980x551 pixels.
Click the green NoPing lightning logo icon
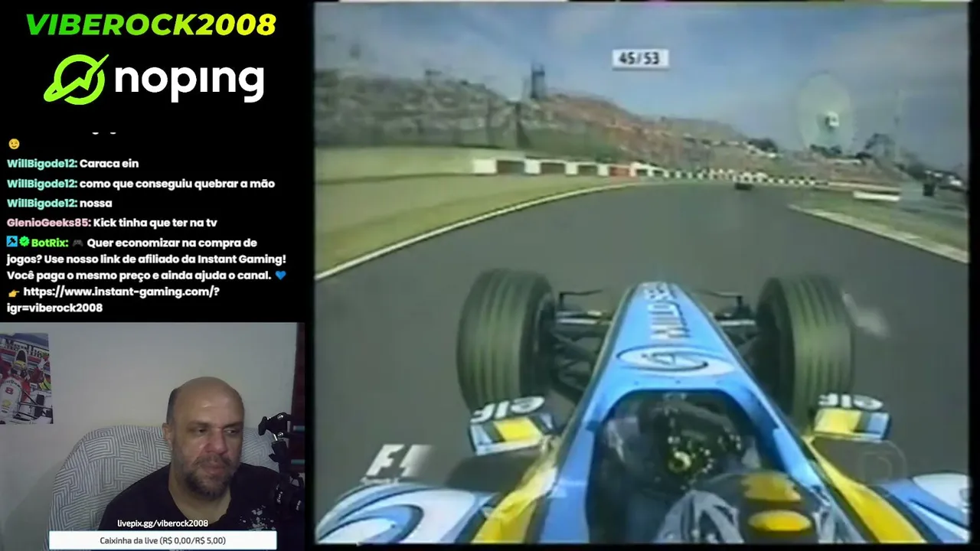77,78
